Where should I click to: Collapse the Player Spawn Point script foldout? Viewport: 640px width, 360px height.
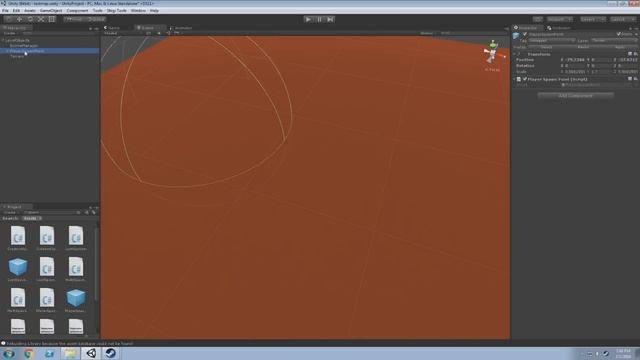[514, 79]
